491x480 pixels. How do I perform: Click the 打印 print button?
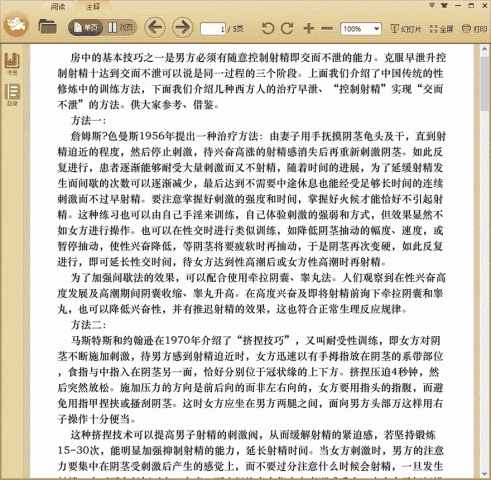point(475,29)
